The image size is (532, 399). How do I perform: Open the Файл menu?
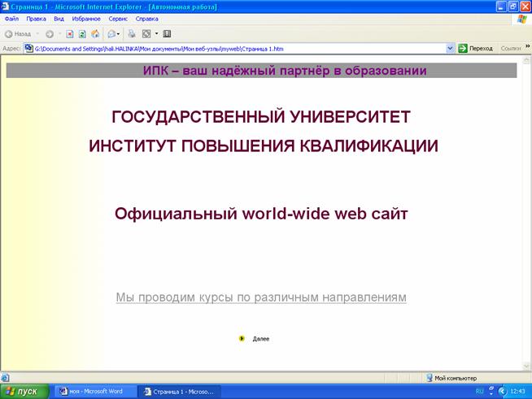[x=11, y=18]
